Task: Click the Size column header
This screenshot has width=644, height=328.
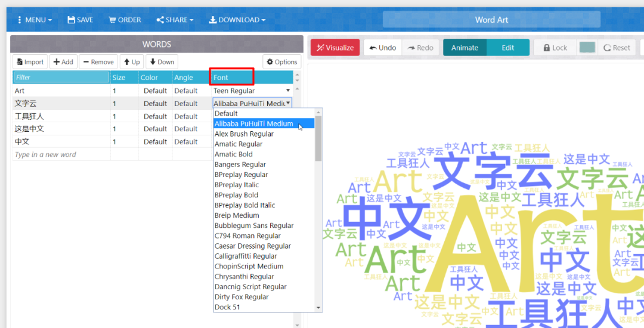Action: (x=125, y=77)
